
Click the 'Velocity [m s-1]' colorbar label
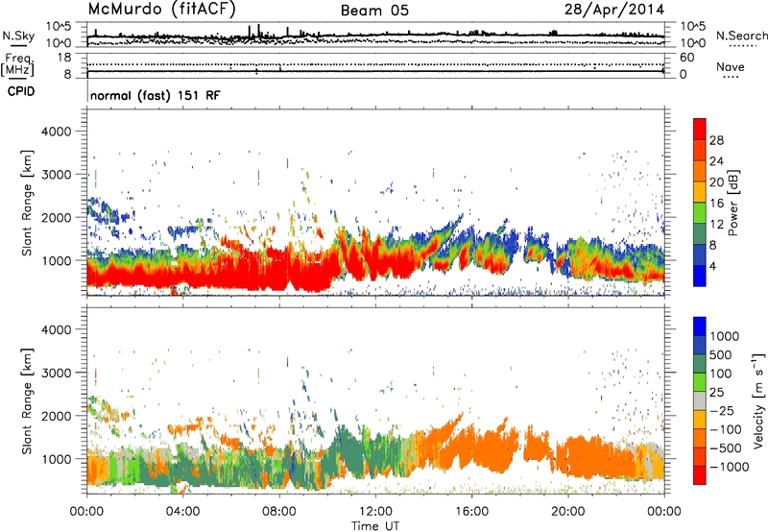tap(758, 401)
